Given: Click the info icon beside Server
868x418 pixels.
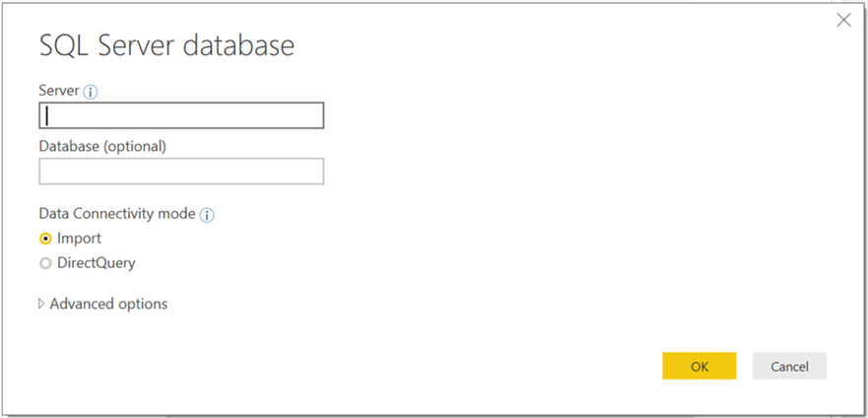Looking at the screenshot, I should tap(91, 92).
